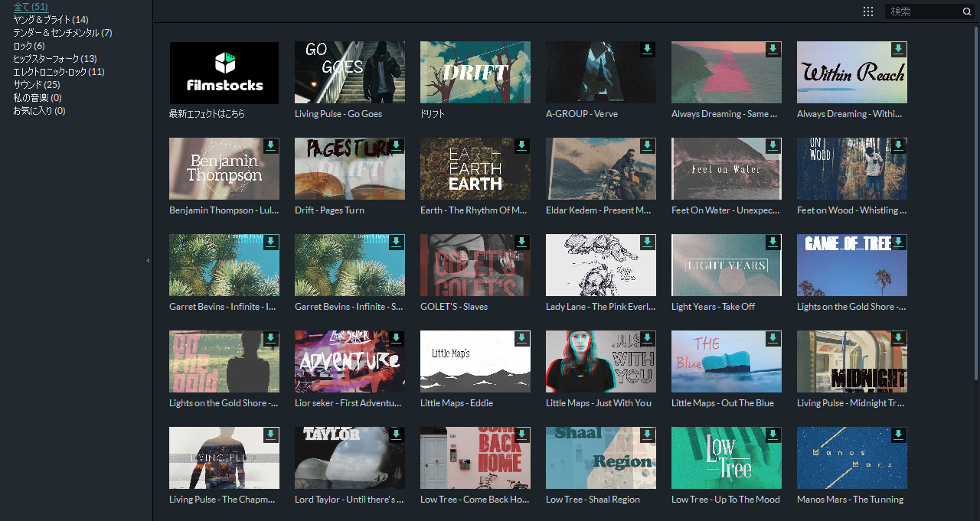The image size is (980, 521).
Task: Download Feet on Wood - Whistling track
Action: (x=899, y=145)
